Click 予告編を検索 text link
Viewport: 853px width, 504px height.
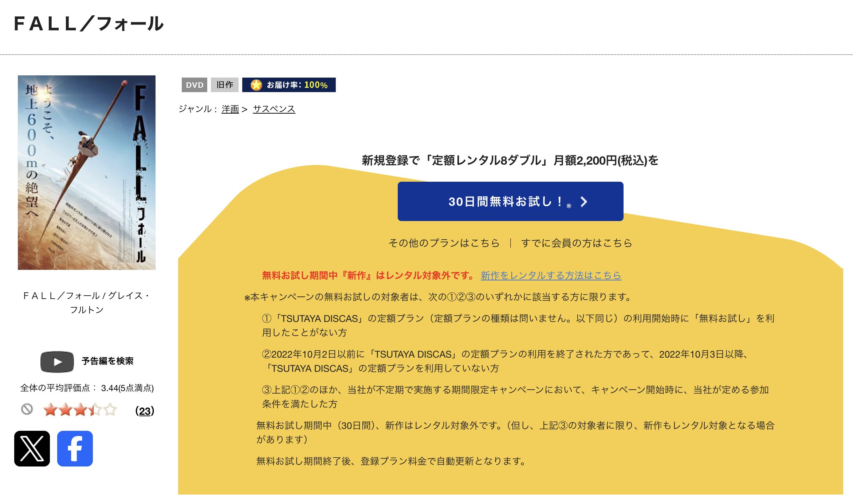click(107, 361)
